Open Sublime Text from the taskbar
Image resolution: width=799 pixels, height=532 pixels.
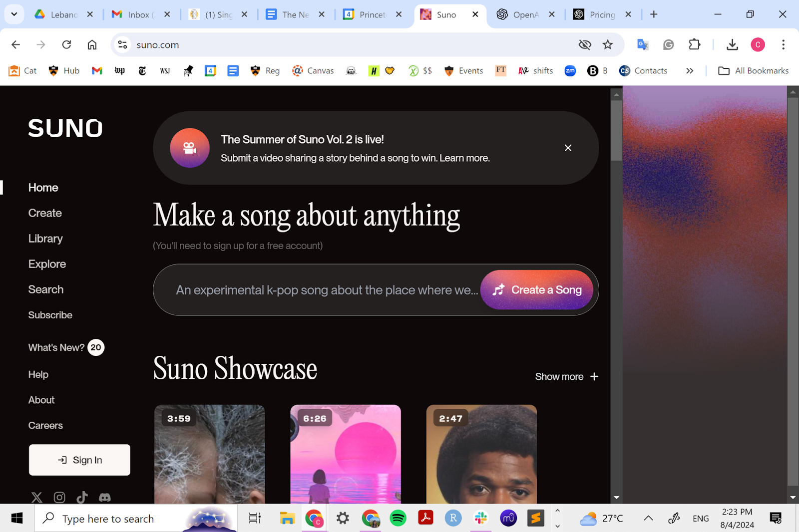click(536, 519)
